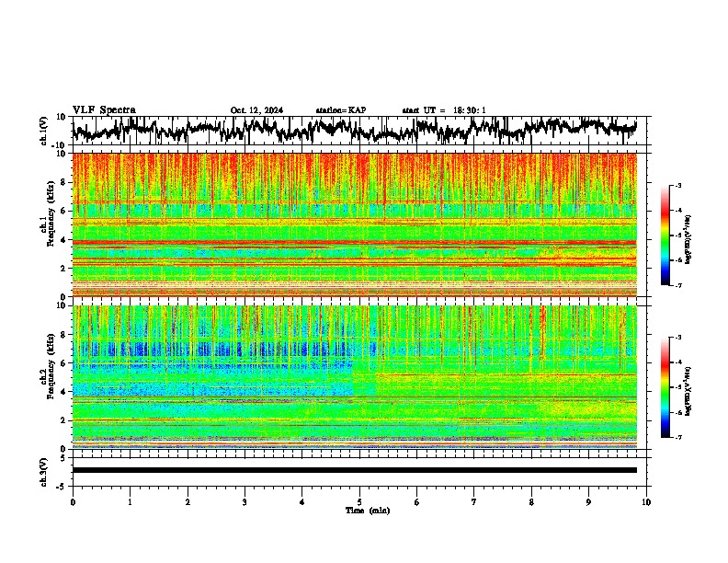The image size is (728, 563).
Task: Click the 'station=KAP' label
Action: pos(341,110)
